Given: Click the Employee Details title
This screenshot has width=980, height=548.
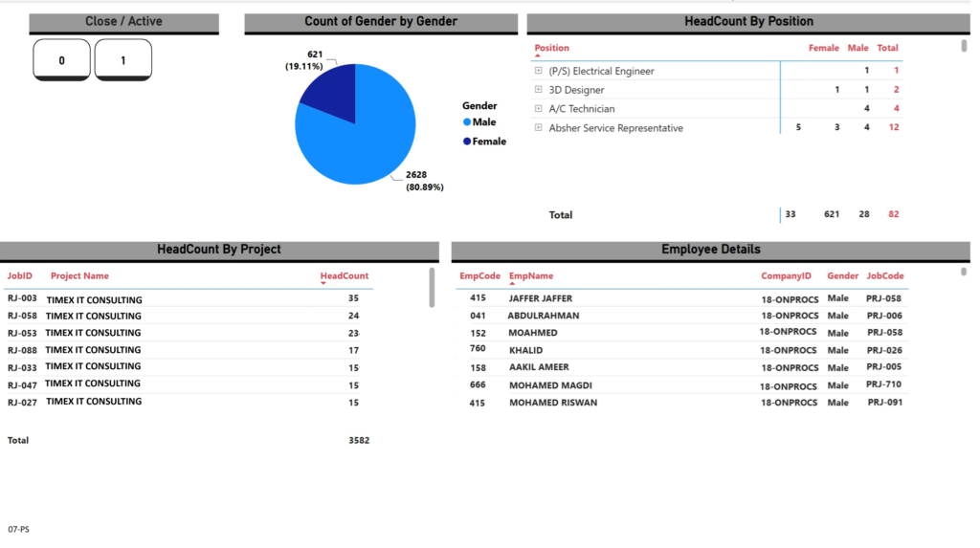Looking at the screenshot, I should [711, 250].
